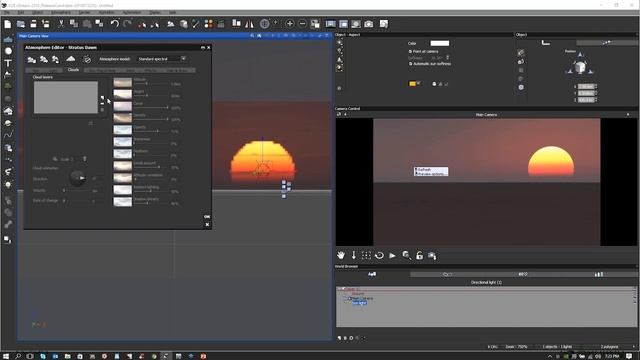Select the light bulb tool in sidebar

click(x=8, y=184)
